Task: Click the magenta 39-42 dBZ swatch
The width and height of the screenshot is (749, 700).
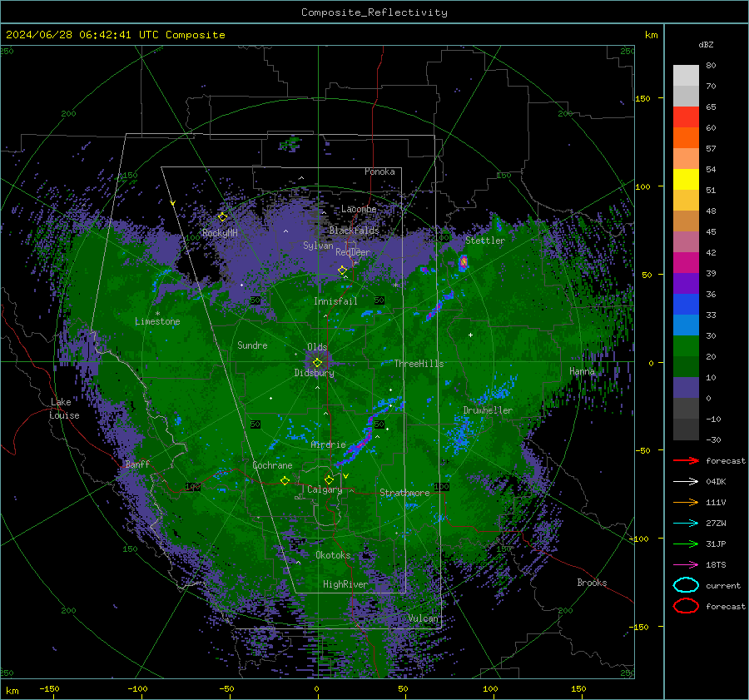Action: coord(686,263)
